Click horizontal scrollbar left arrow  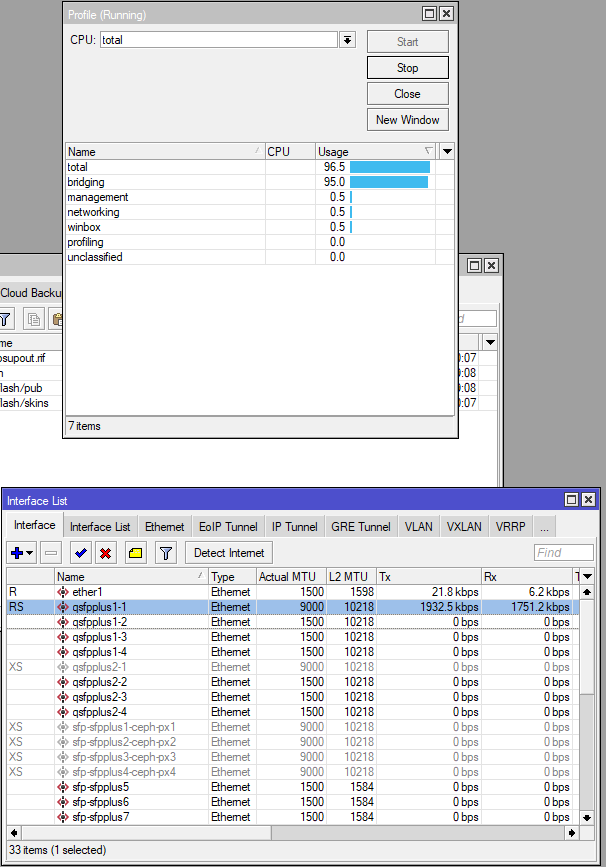[14, 833]
